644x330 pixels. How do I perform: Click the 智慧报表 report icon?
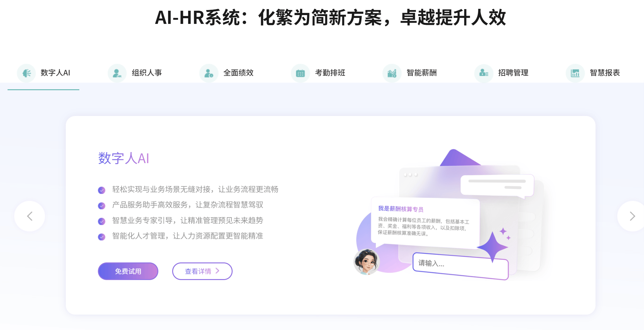click(575, 73)
